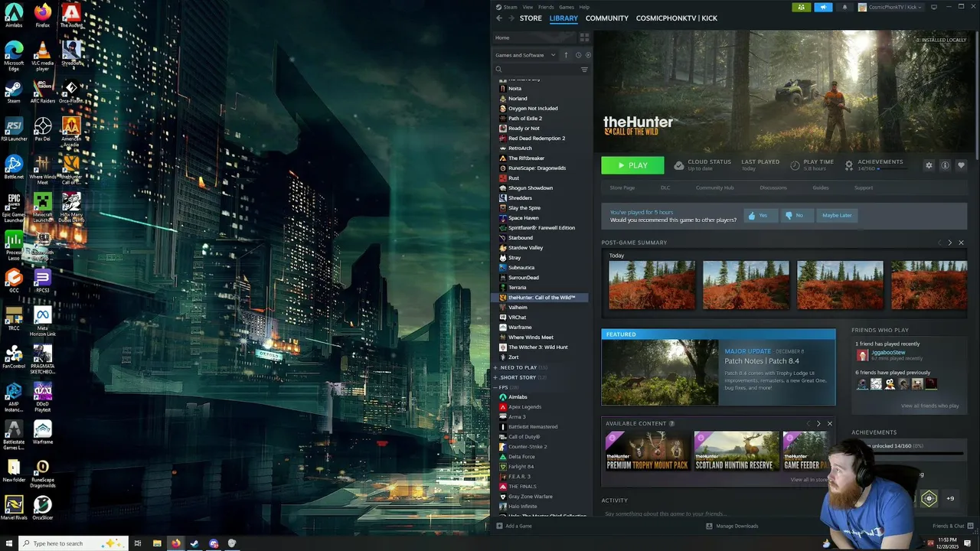Add theHunter to favorites heart icon
The image size is (980, 551).
961,165
